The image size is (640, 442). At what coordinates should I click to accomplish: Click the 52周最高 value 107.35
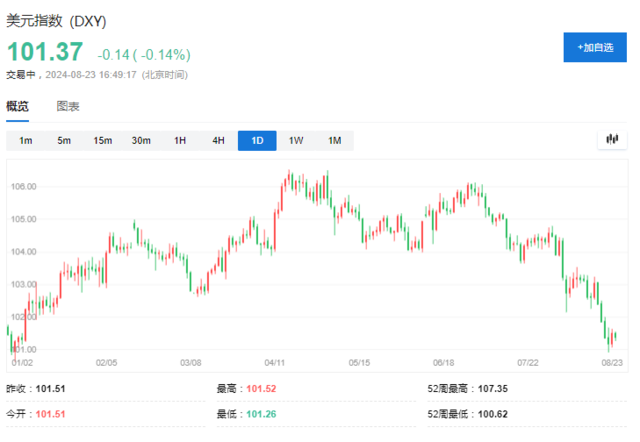(x=493, y=387)
